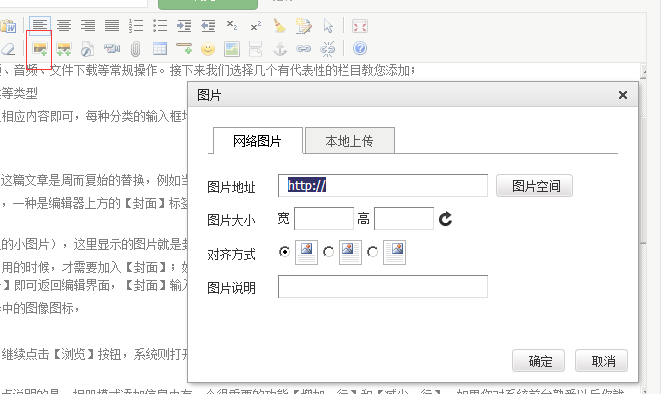Click the multiple image upload icon
The width and height of the screenshot is (667, 394).
coord(64,49)
